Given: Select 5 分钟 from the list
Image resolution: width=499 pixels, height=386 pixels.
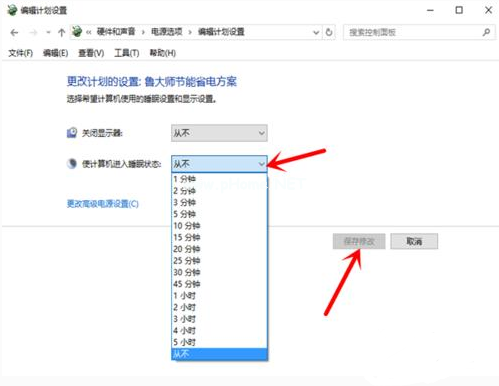Looking at the screenshot, I should point(219,214).
